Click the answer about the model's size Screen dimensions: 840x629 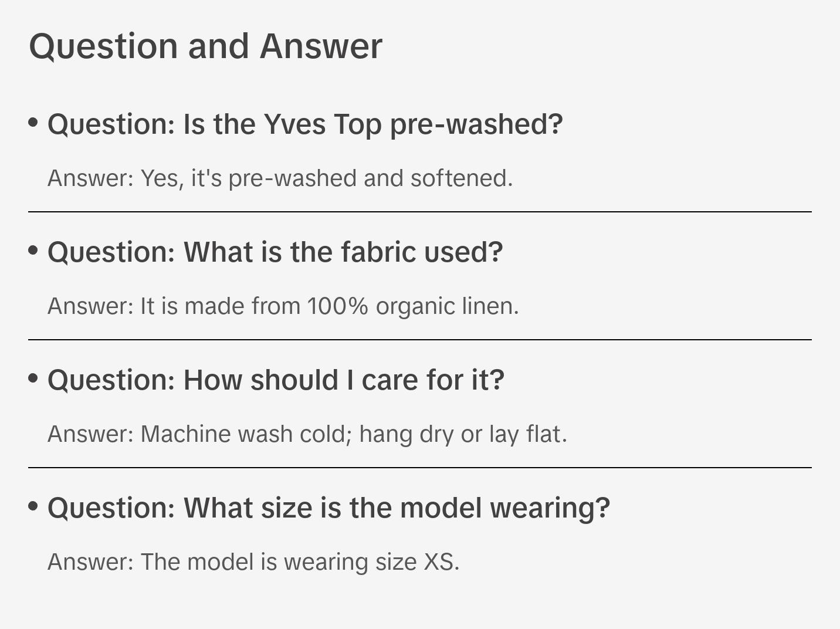pos(253,562)
